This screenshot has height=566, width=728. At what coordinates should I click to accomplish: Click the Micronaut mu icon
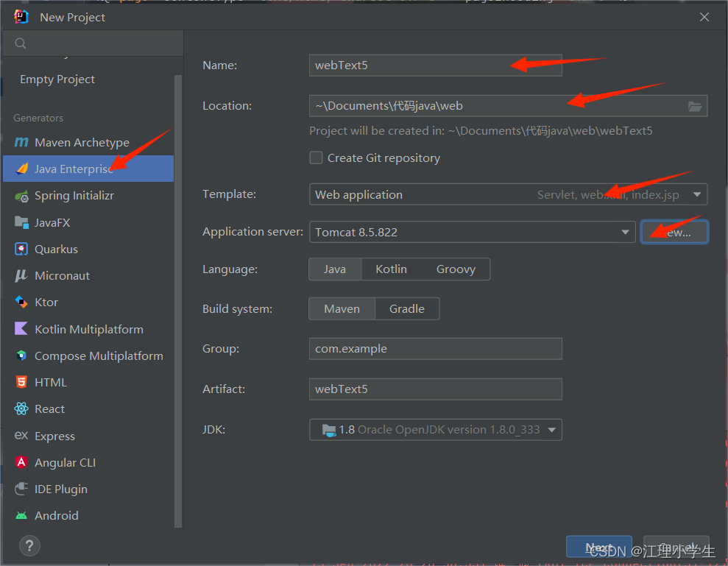click(21, 276)
